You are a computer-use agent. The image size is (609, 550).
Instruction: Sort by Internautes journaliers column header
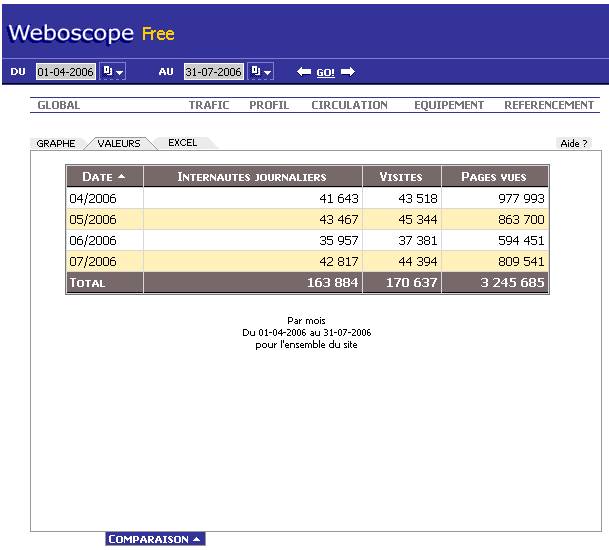coord(252,177)
